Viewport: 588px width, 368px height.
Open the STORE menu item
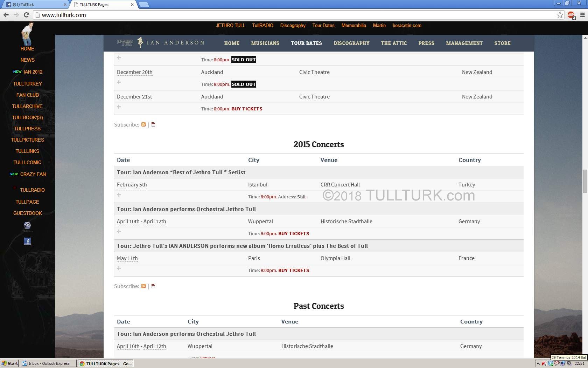click(x=502, y=43)
